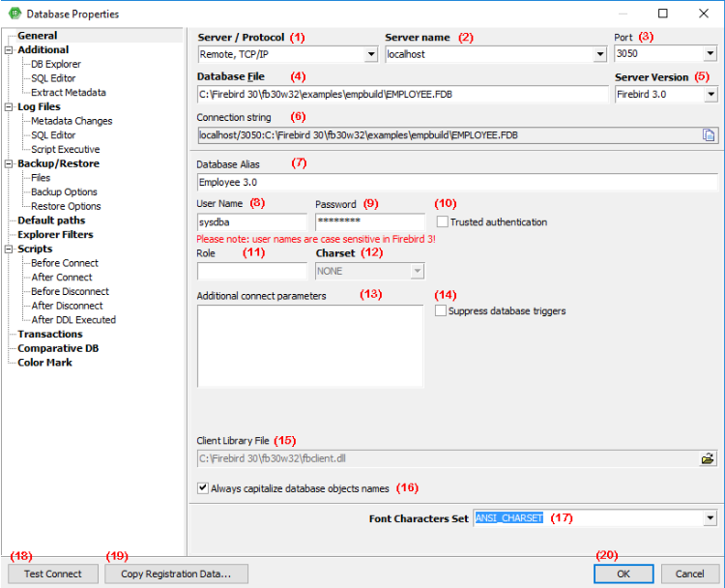Select the General section in tree
Screen dimensions: 725x588
tap(38, 36)
